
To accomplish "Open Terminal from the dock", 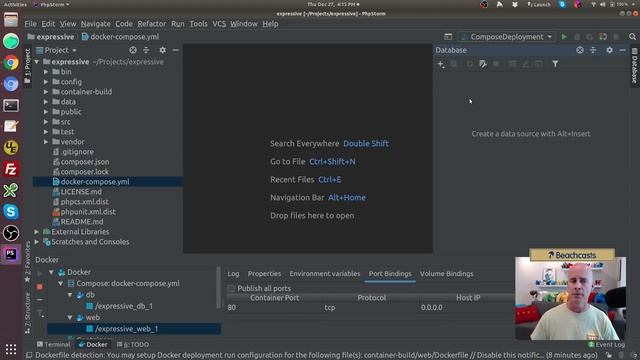I will click(11, 105).
